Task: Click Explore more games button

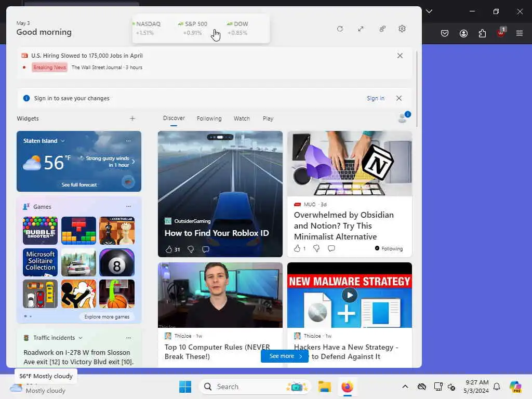Action: 107,316
